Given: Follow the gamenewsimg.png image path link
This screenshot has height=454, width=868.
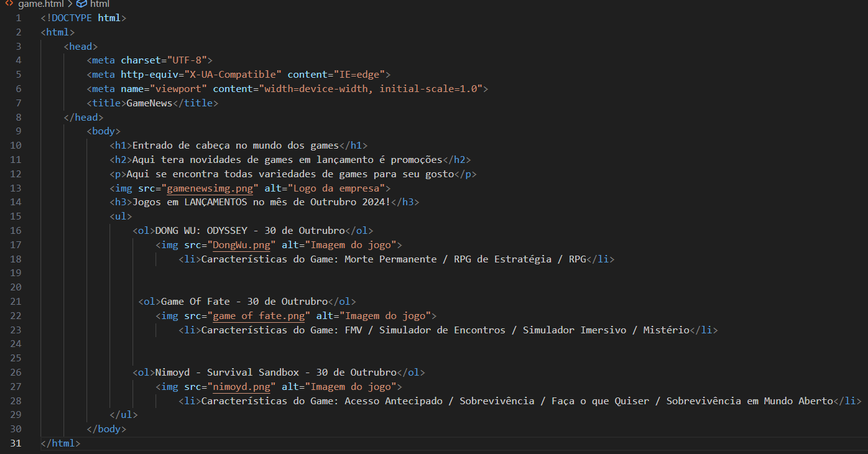Looking at the screenshot, I should click(209, 188).
